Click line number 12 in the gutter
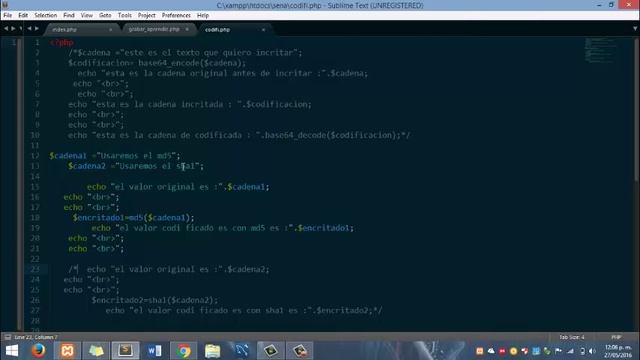The image size is (640, 360). click(x=35, y=156)
